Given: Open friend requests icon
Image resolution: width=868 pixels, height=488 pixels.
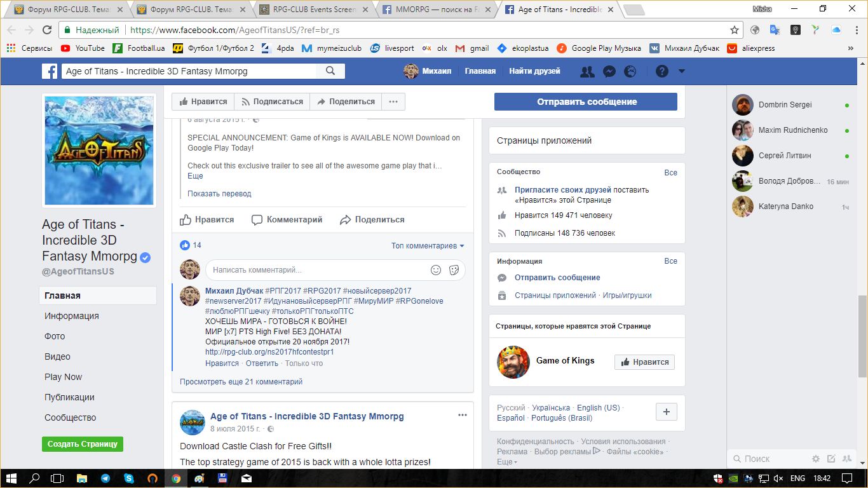Looking at the screenshot, I should [587, 71].
